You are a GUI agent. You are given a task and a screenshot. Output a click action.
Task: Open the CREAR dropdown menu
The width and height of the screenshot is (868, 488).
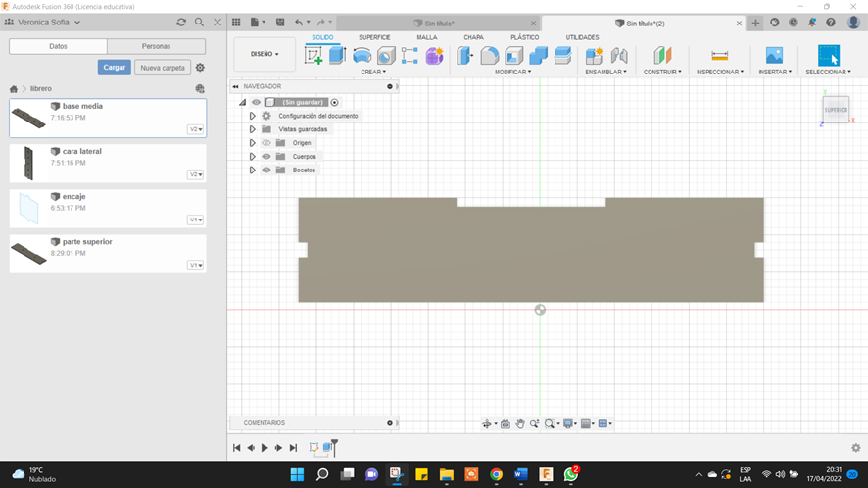tap(373, 72)
